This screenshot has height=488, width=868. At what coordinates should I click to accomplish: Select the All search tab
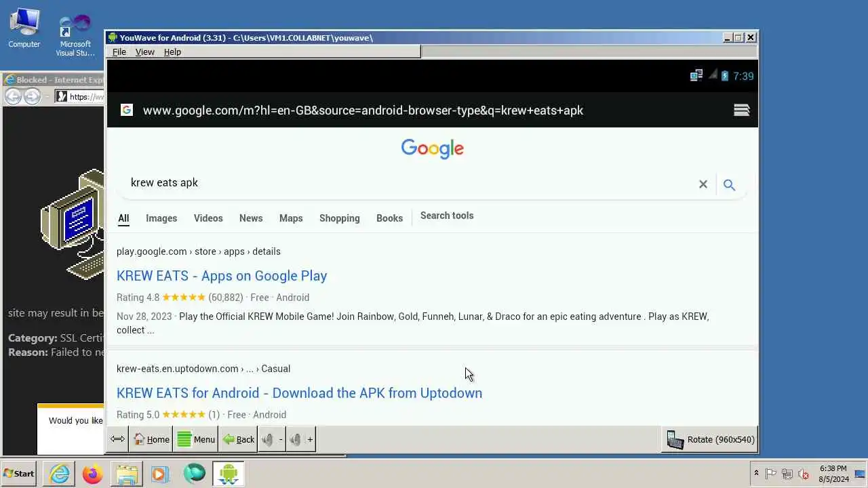(123, 218)
